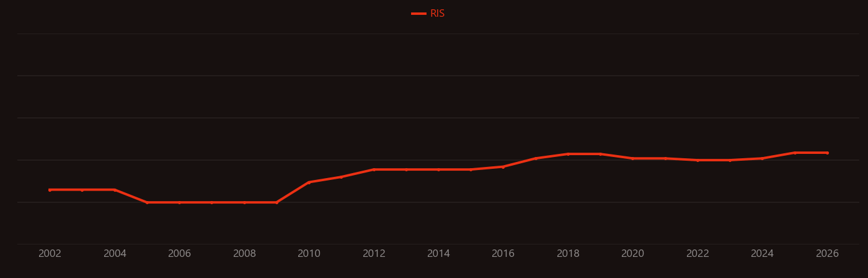
Task: Click the 2012 x-axis label
Action: (x=374, y=254)
